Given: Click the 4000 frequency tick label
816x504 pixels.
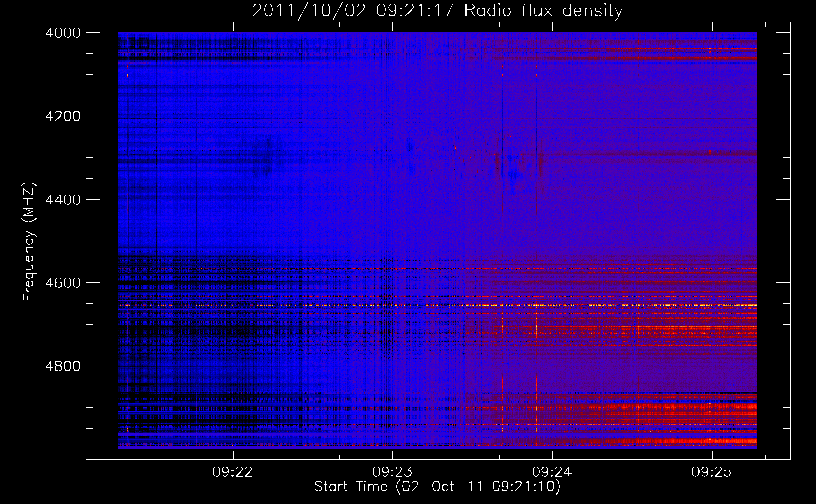Looking at the screenshot, I should pyautogui.click(x=63, y=33).
